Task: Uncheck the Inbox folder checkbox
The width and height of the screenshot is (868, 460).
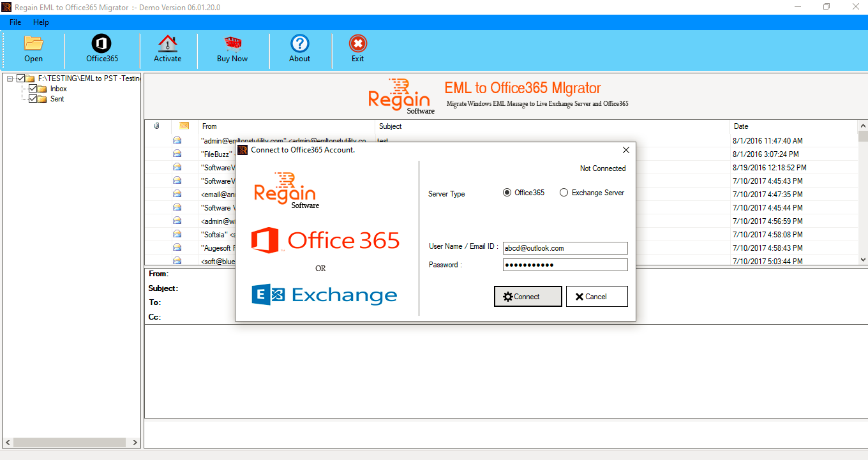Action: coord(33,89)
